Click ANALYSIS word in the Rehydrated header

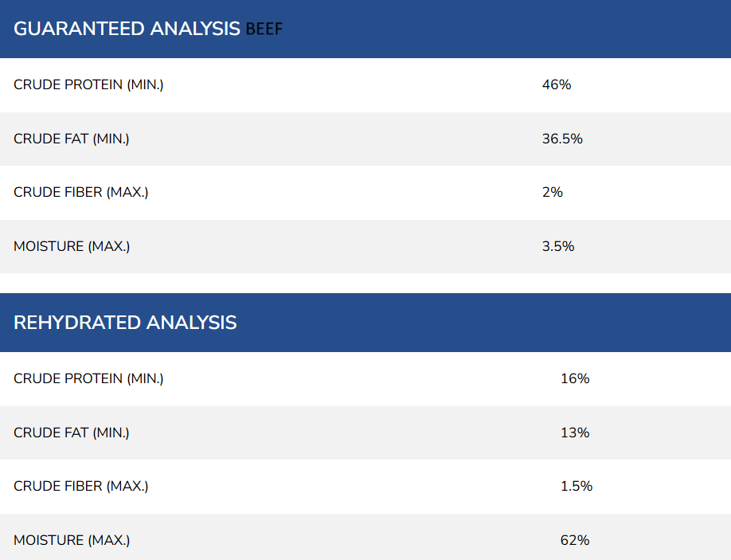click(191, 323)
